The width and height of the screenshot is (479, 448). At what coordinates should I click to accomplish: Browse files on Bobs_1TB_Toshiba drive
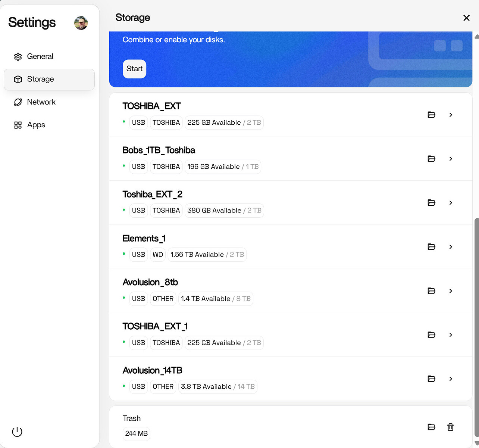click(x=431, y=159)
